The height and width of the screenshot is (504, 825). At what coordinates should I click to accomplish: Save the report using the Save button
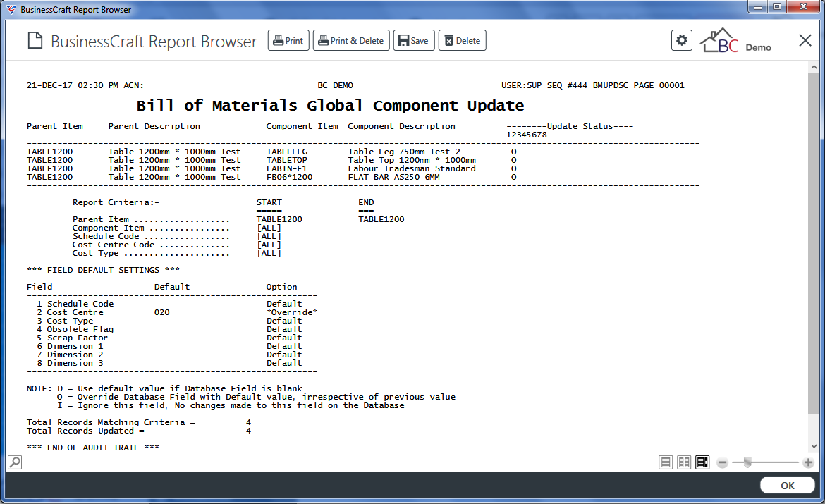coord(413,40)
